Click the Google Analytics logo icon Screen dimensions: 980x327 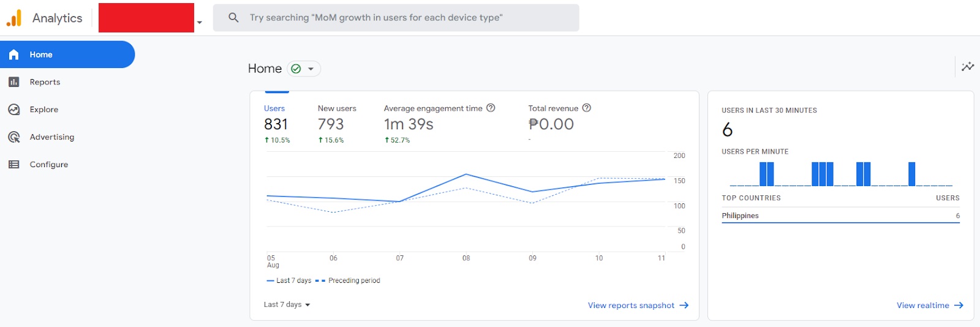pyautogui.click(x=14, y=18)
